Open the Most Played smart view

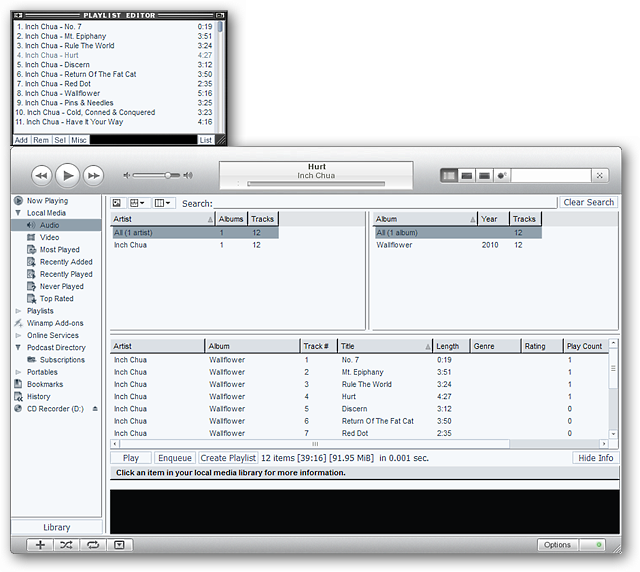click(60, 249)
